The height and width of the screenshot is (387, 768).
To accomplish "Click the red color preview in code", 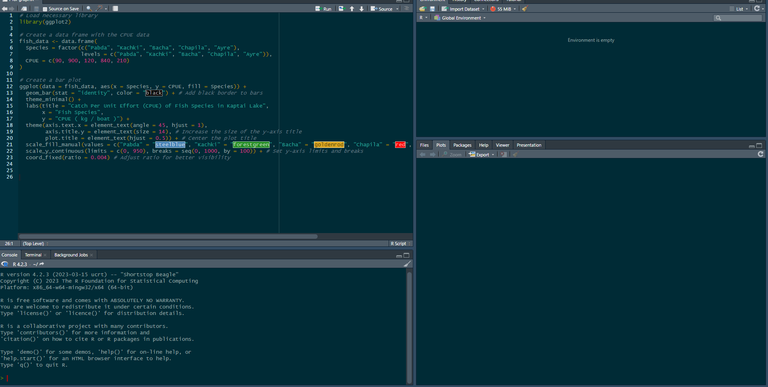I will 400,145.
